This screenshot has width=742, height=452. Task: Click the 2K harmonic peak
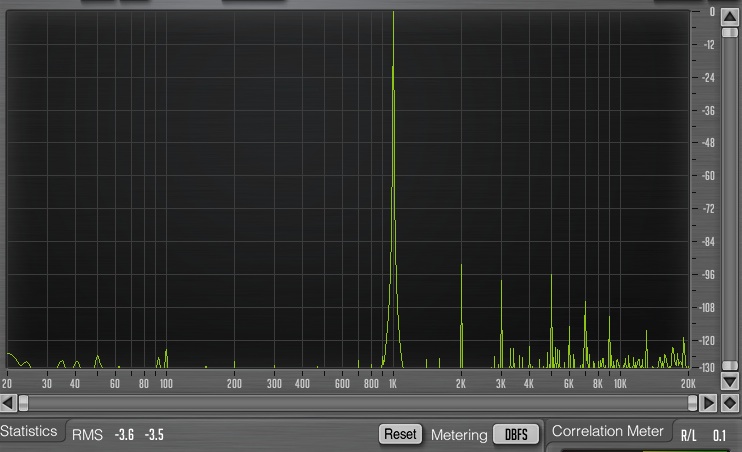coord(461,316)
